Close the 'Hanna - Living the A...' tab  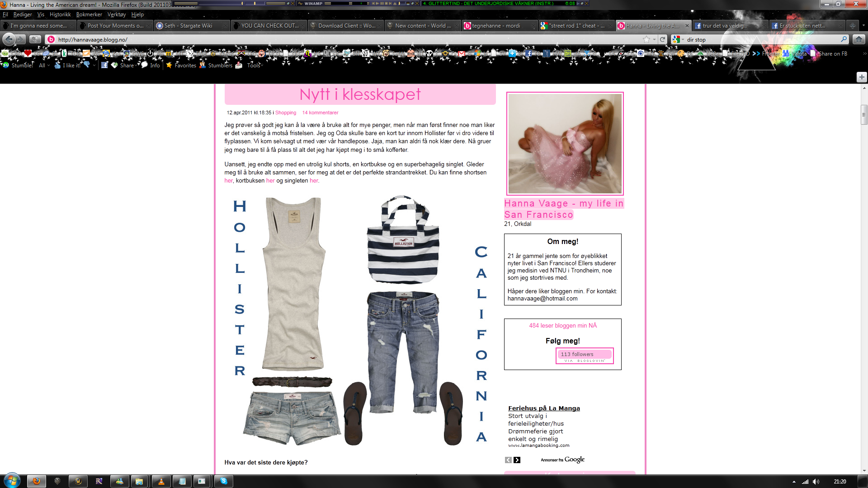[x=687, y=26]
